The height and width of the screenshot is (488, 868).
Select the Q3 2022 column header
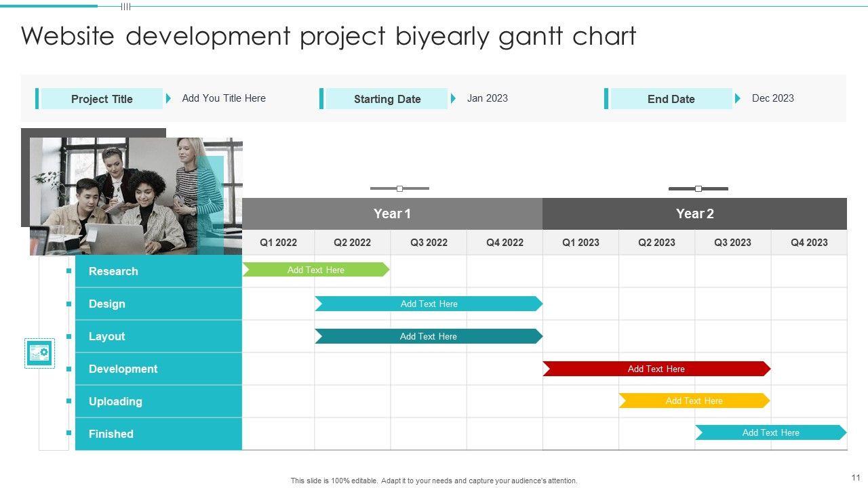(x=429, y=243)
